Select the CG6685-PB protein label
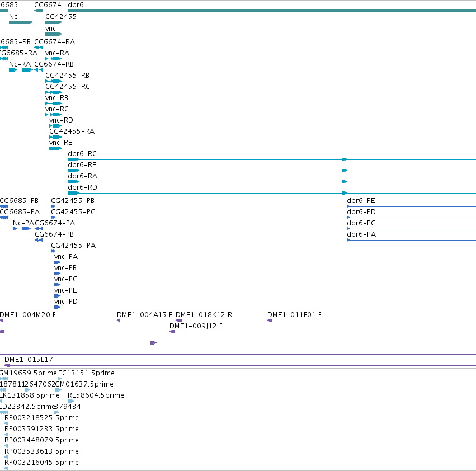Viewport: 476px width, 471px height. 19,201
